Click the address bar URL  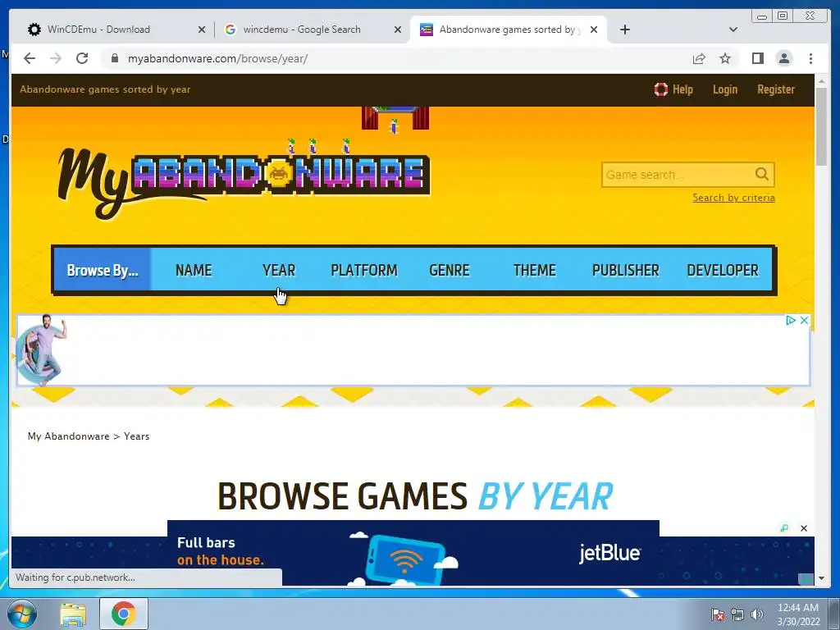click(x=217, y=58)
